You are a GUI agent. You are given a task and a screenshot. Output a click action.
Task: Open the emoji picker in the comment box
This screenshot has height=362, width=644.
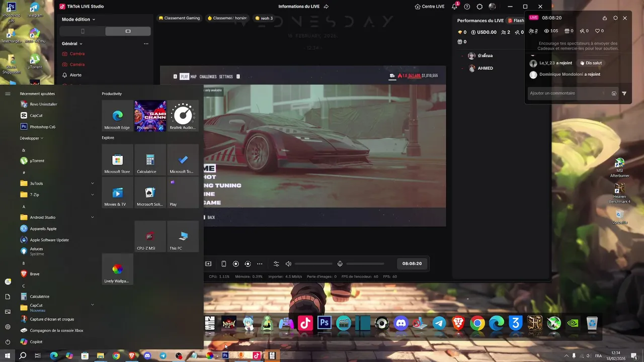tap(614, 93)
